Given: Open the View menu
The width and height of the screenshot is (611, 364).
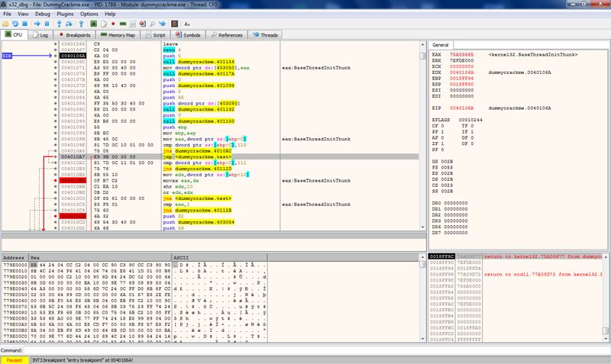Looking at the screenshot, I should 23,14.
